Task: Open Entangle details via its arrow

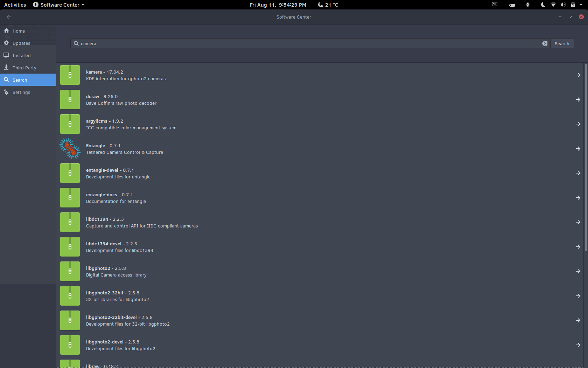Action: (578, 149)
